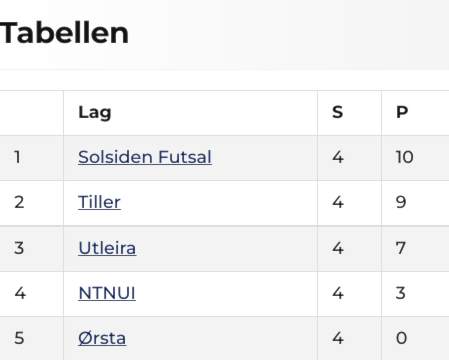
Task: Click Solsiden Futsal points value 10
Action: point(405,157)
